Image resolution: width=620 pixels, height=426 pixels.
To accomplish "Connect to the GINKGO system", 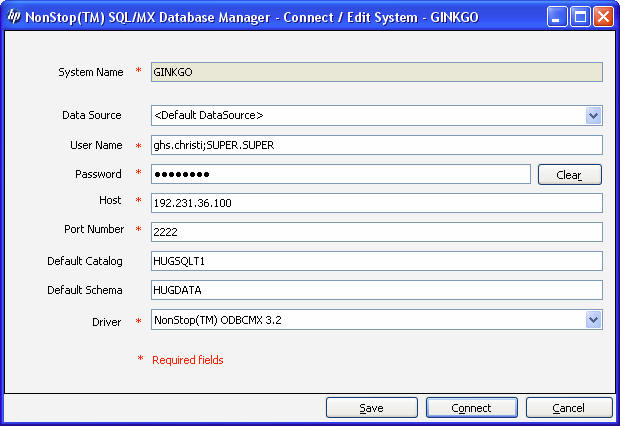I will click(471, 407).
